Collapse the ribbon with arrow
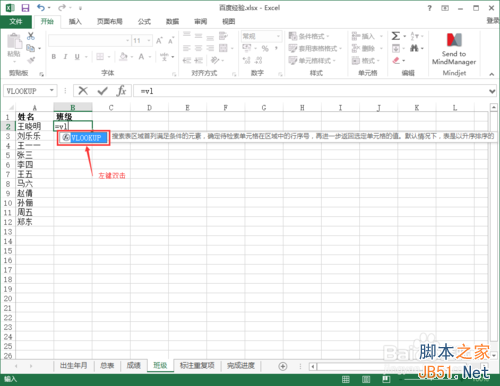Image resolution: width=500 pixels, height=386 pixels. coord(492,74)
